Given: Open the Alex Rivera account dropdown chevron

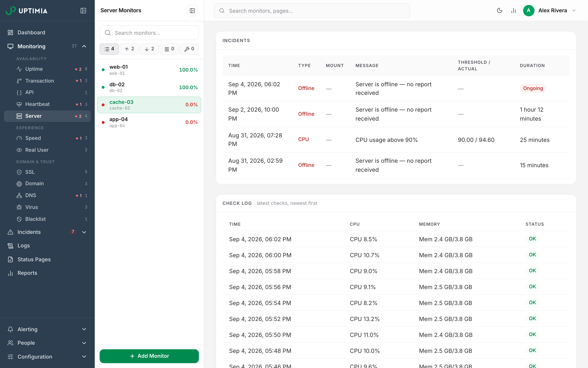Looking at the screenshot, I should [x=574, y=11].
